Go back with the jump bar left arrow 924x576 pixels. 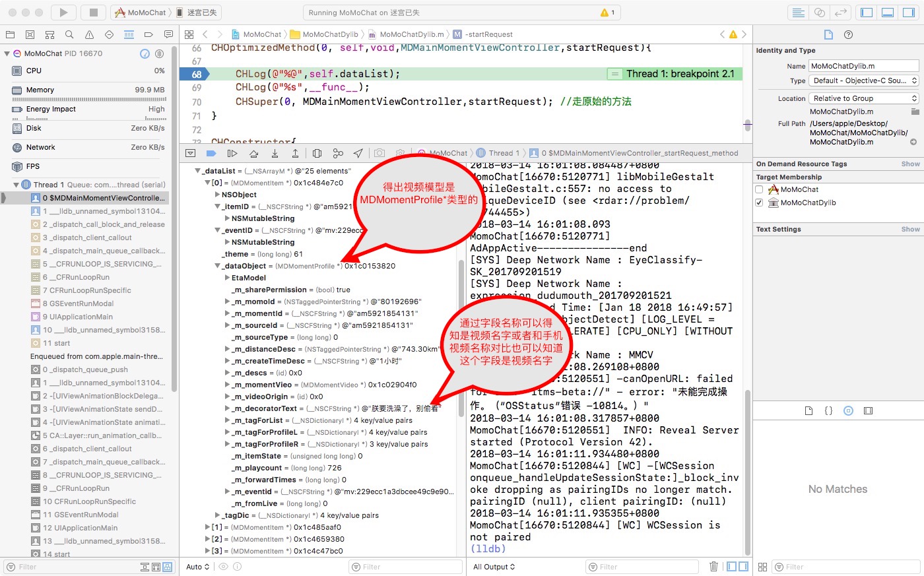[205, 34]
